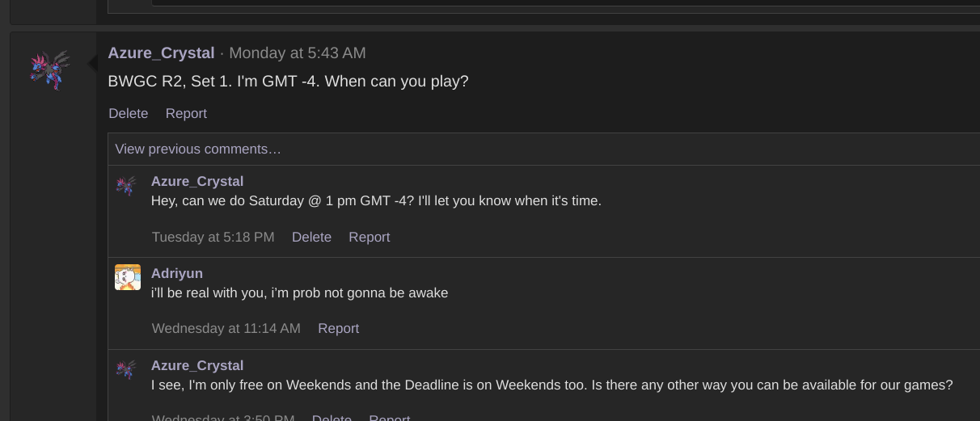Click avatar beside Saturday 1 pm comment
980x421 pixels.
click(x=126, y=187)
